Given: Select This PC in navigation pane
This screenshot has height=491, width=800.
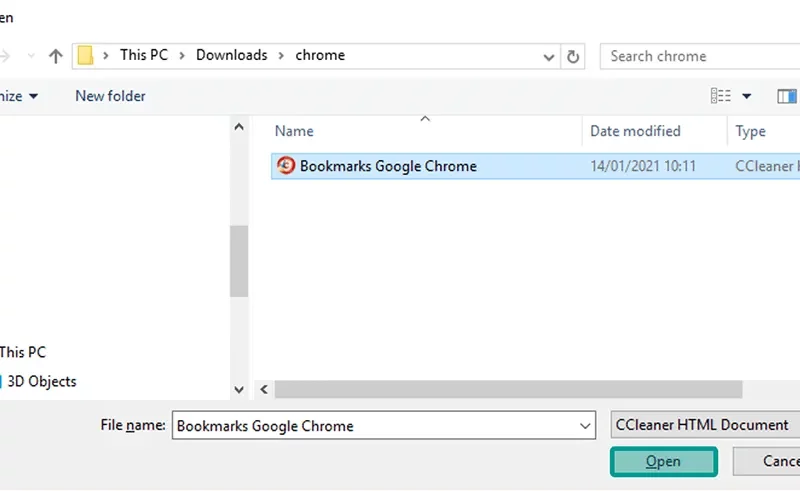Looking at the screenshot, I should (x=22, y=352).
